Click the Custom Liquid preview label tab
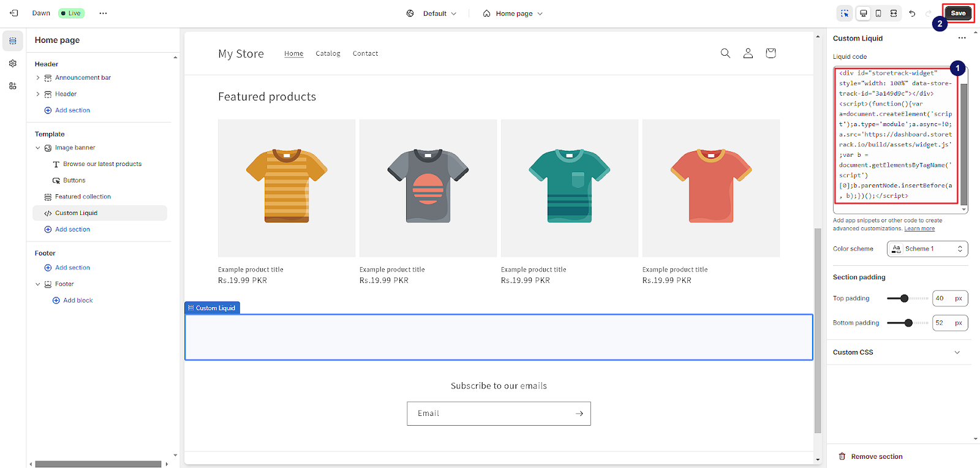 (212, 308)
